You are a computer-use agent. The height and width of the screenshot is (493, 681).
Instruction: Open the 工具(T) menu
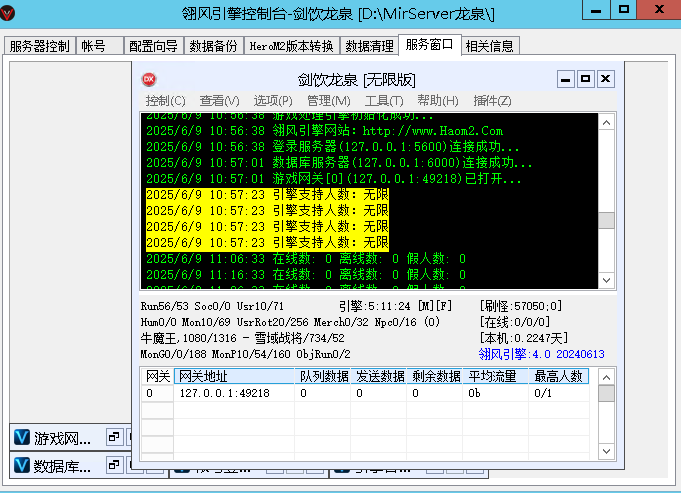[x=384, y=101]
